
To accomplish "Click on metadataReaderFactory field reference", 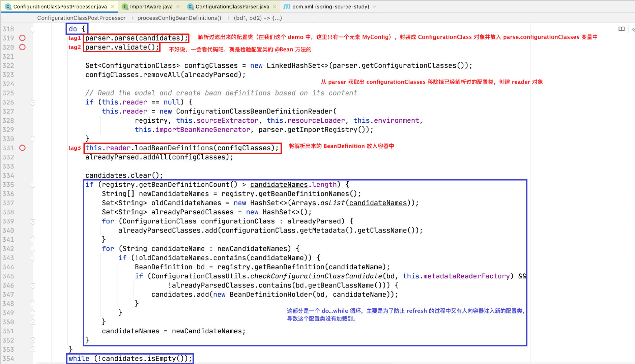I will tap(466, 276).
